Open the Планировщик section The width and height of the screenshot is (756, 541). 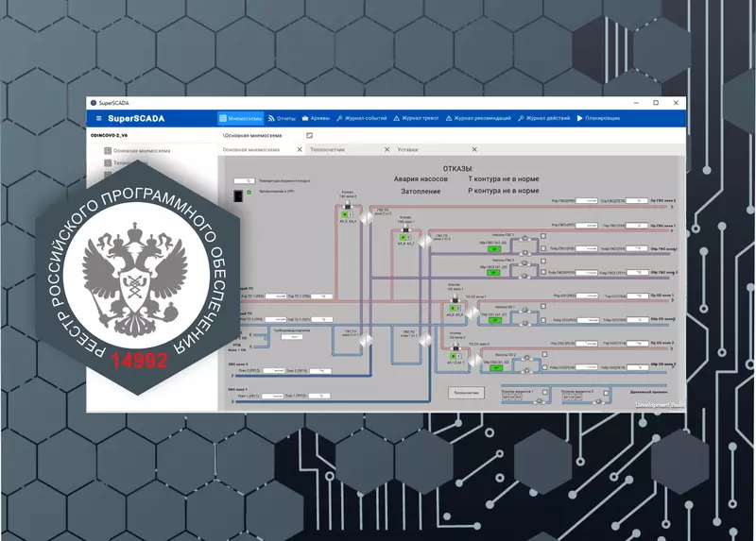pyautogui.click(x=598, y=119)
